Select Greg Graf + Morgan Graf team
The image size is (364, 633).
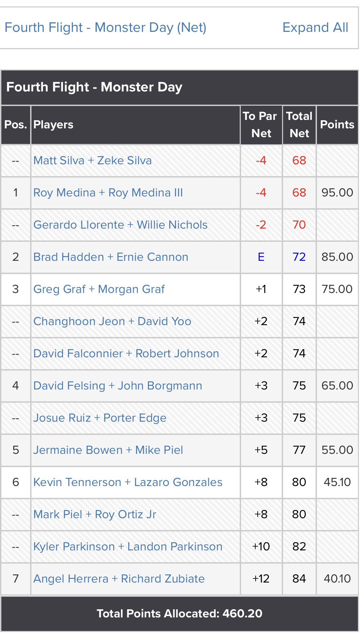99,289
